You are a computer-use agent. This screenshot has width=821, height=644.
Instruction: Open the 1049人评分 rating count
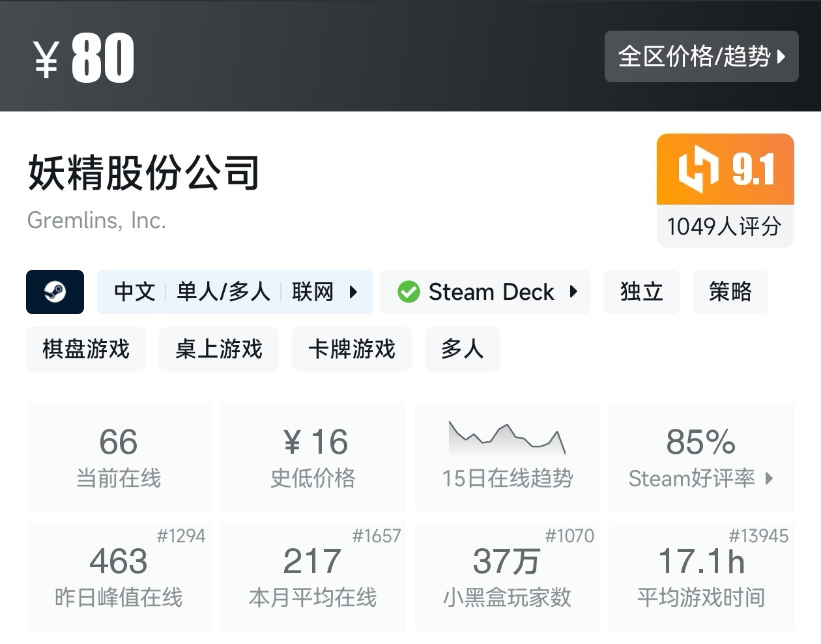725,226
